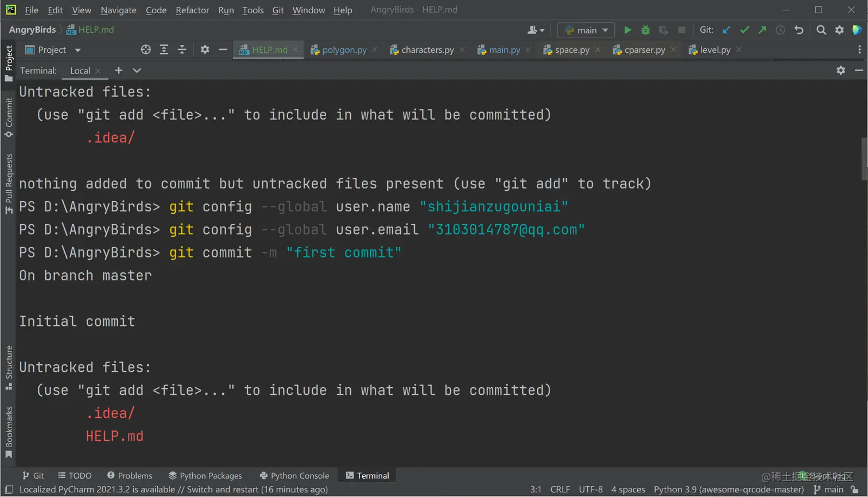Click the terminal vertical scrollbar thumb
This screenshot has width=868, height=497.
click(865, 159)
